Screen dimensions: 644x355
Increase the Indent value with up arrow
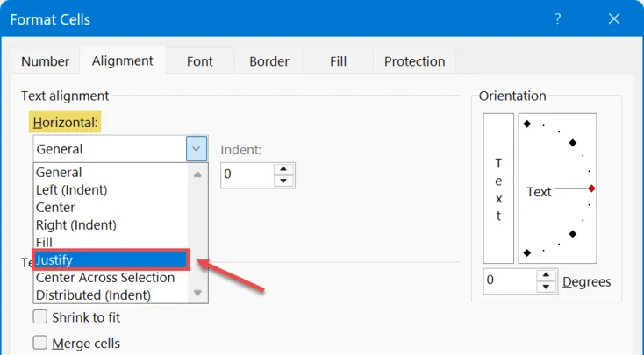click(x=283, y=167)
